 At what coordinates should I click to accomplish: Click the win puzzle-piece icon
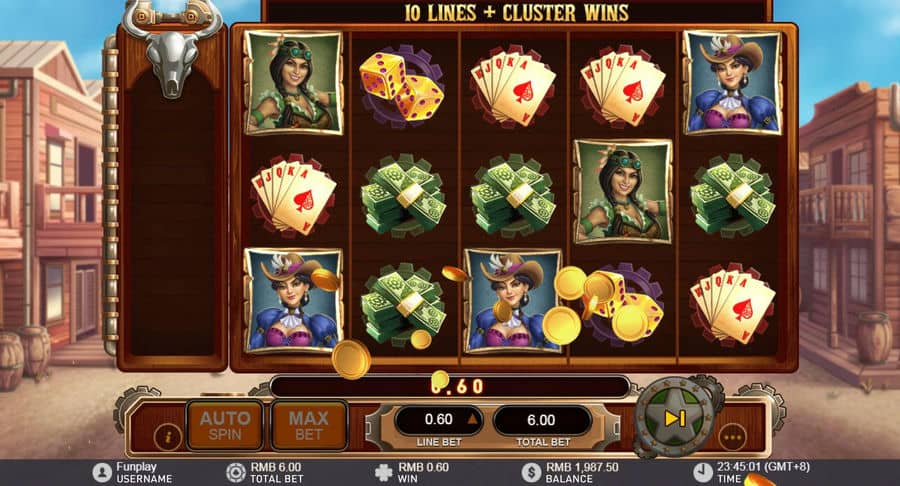(x=383, y=473)
